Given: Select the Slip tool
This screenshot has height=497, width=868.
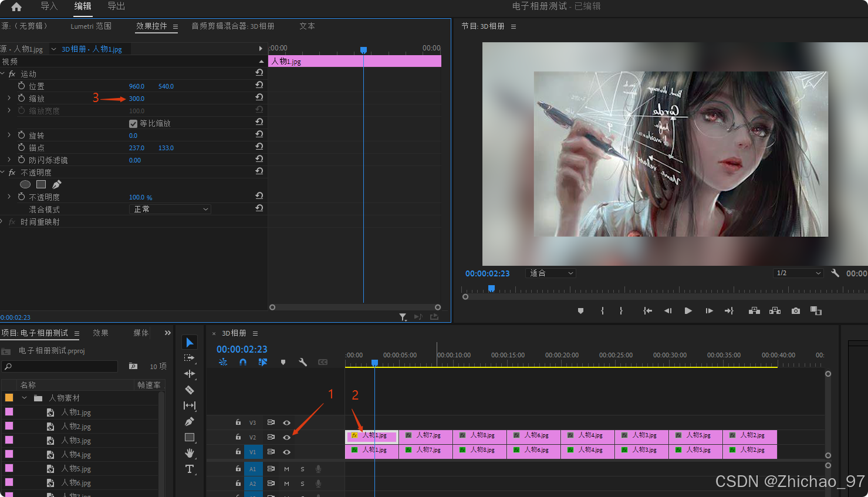Looking at the screenshot, I should point(190,405).
